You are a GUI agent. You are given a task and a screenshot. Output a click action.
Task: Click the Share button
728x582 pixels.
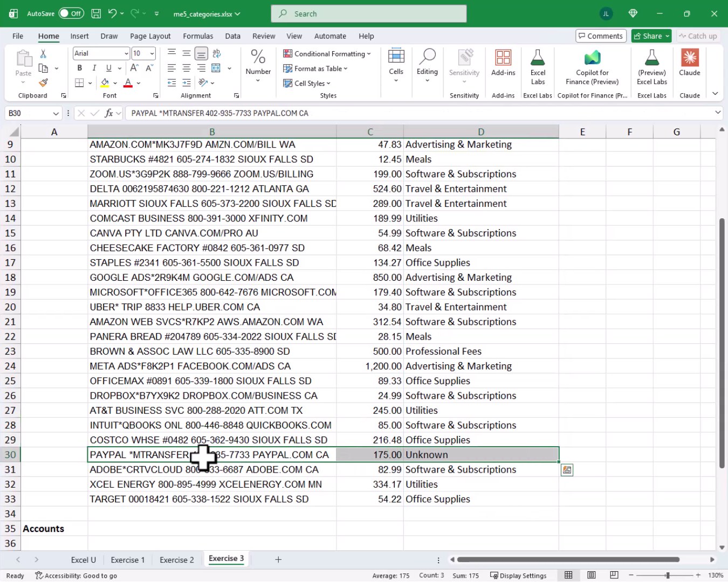click(651, 36)
